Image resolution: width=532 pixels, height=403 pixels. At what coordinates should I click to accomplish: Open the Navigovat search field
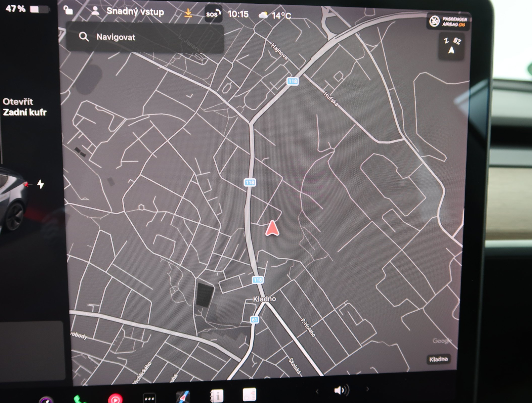pos(144,37)
